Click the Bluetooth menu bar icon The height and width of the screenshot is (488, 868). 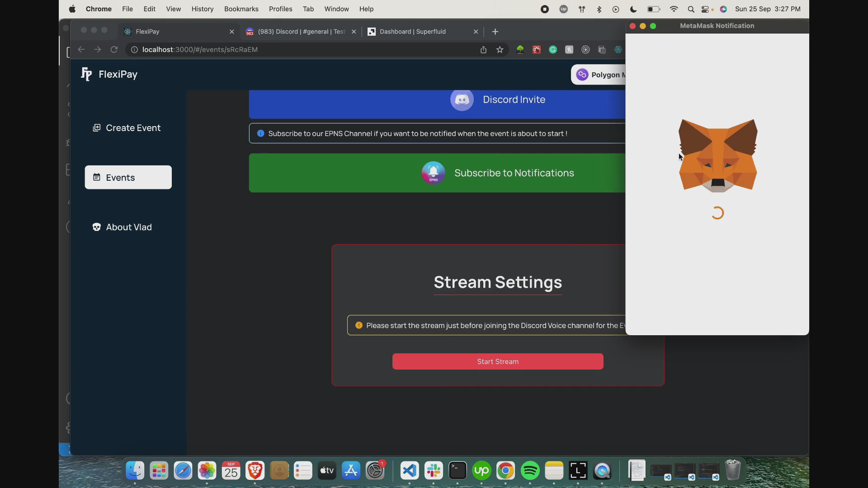(x=599, y=9)
